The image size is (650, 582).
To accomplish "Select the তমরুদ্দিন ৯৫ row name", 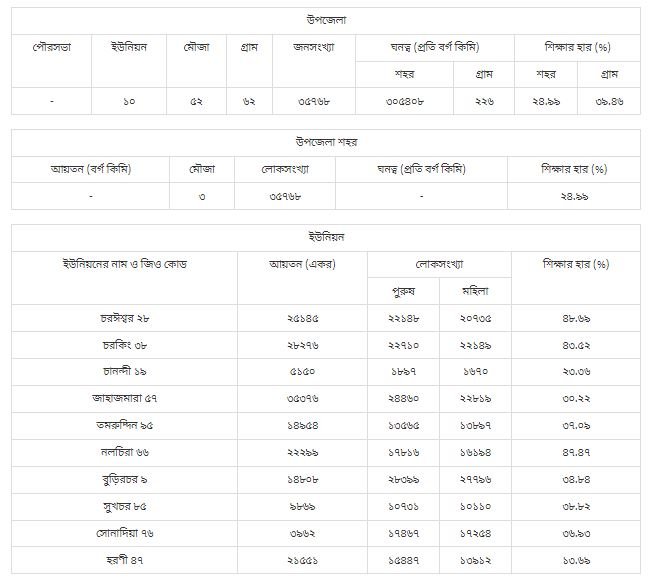I will pos(125,423).
